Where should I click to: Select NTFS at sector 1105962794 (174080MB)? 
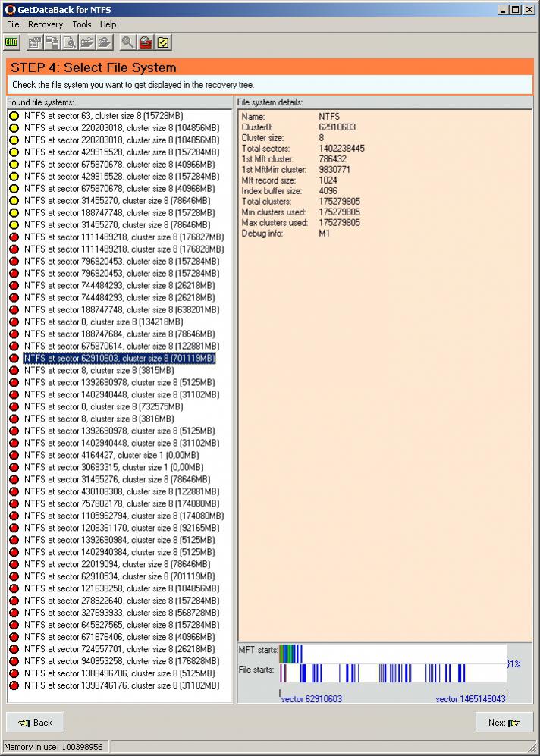pos(124,516)
